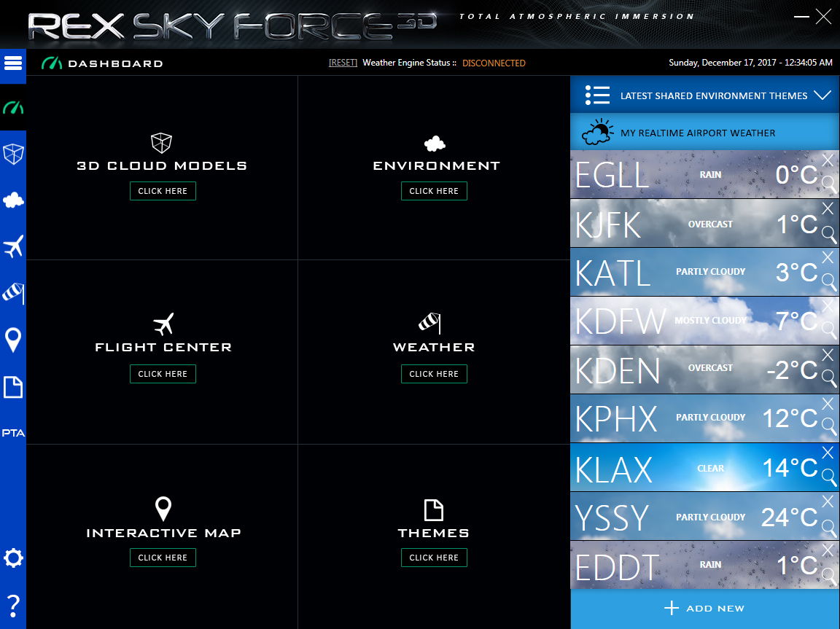This screenshot has width=840, height=629.
Task: Remove KLAX airport with its X
Action: pyautogui.click(x=828, y=453)
